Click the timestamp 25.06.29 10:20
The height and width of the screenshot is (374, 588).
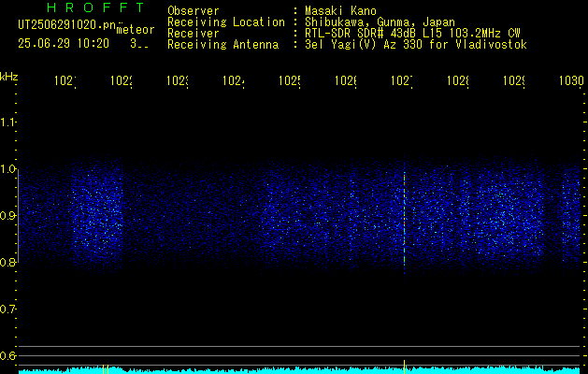point(64,44)
